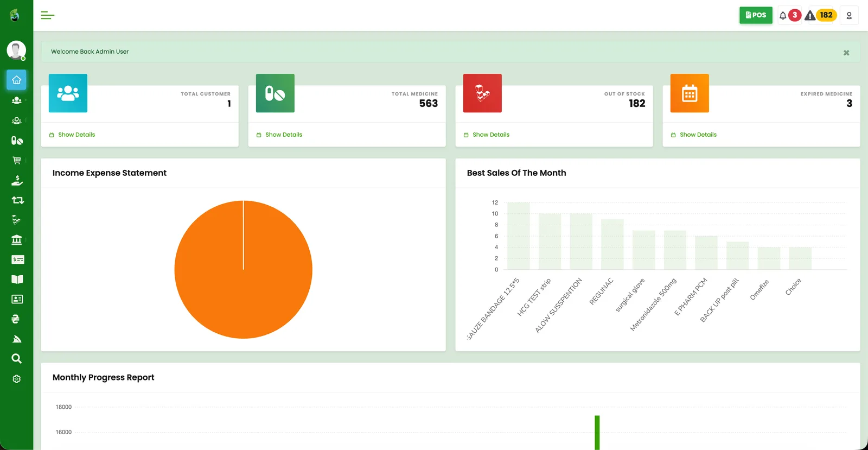Dismiss the Welcome Back alert

click(x=846, y=53)
